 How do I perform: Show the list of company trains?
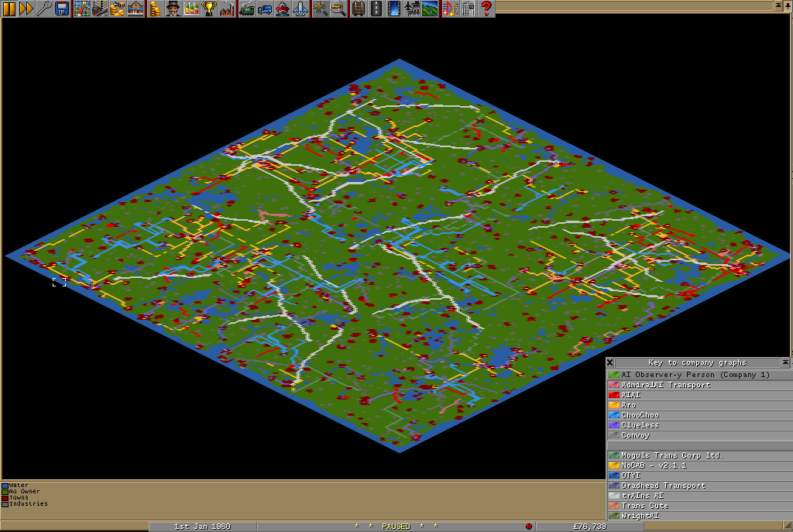coord(247,9)
